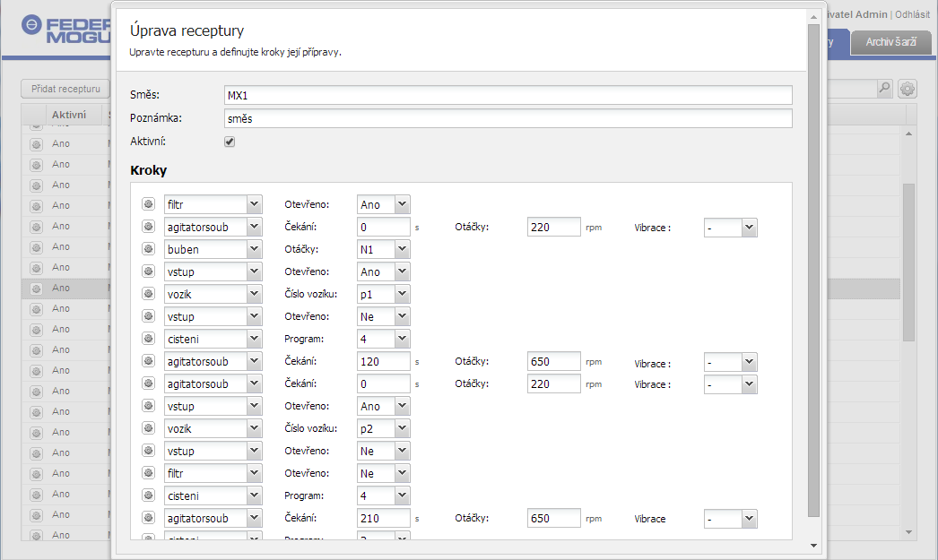This screenshot has height=560, width=938.
Task: Click the Přidat recepturu button
Action: 65,89
